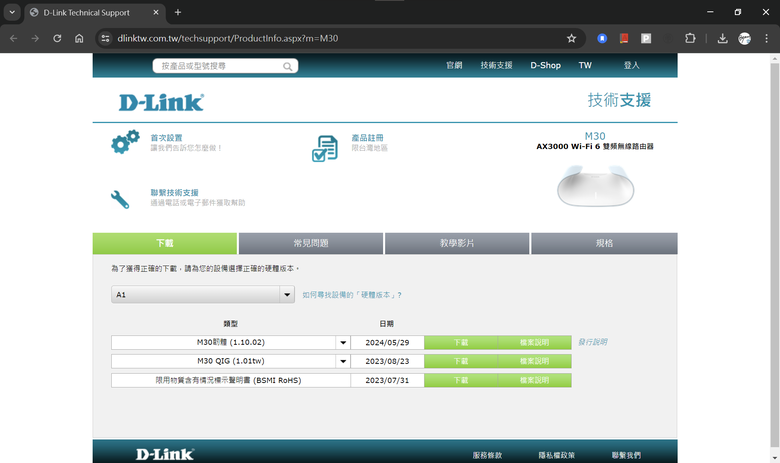
Task: Open 聯繫技術支援 contact support link
Action: coord(175,192)
